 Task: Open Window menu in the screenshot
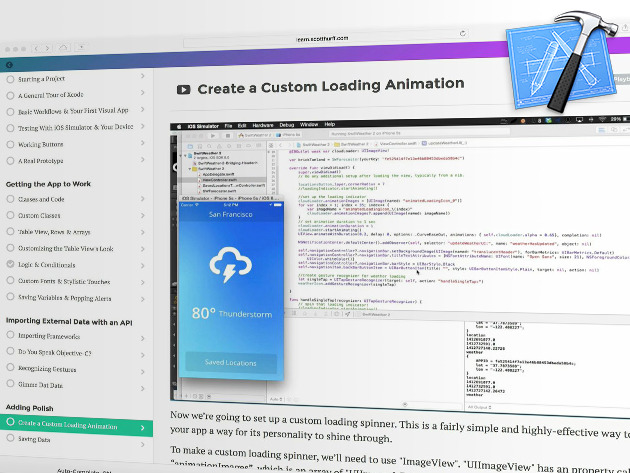click(x=309, y=125)
